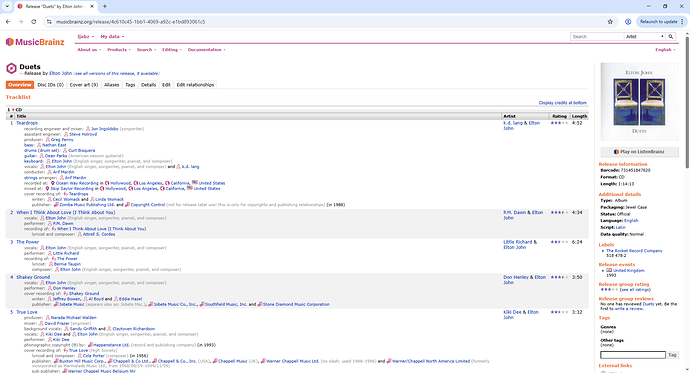Expand the My data menu
This screenshot has height=373, width=690.
pos(112,37)
